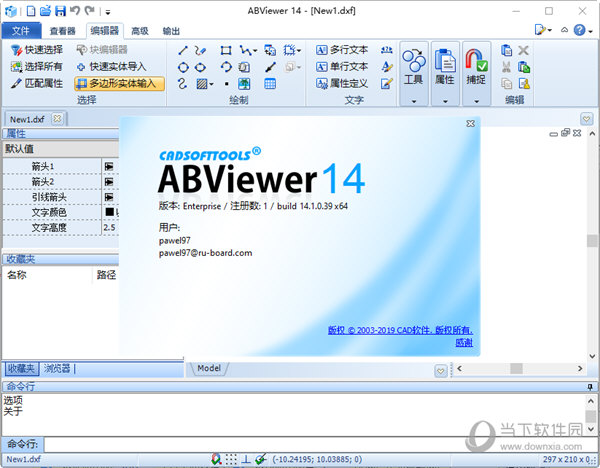
Task: Select the leader line arrow tool
Action: (271, 67)
